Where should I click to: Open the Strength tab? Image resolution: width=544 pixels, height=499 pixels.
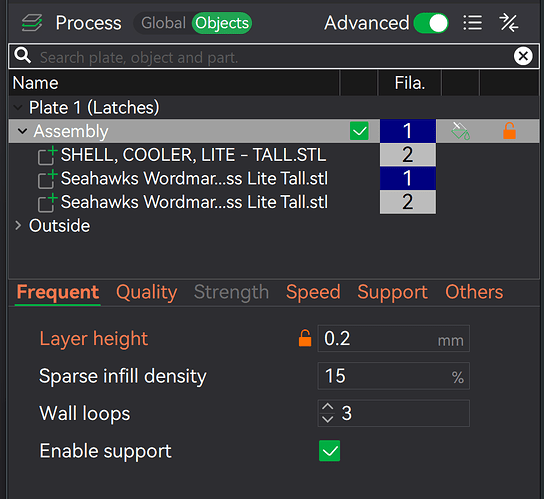point(231,292)
